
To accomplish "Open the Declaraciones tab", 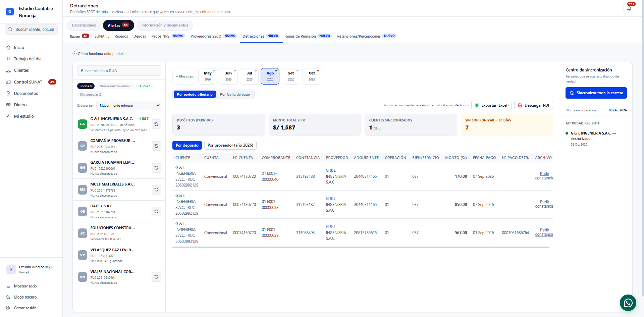I will pyautogui.click(x=84, y=25).
